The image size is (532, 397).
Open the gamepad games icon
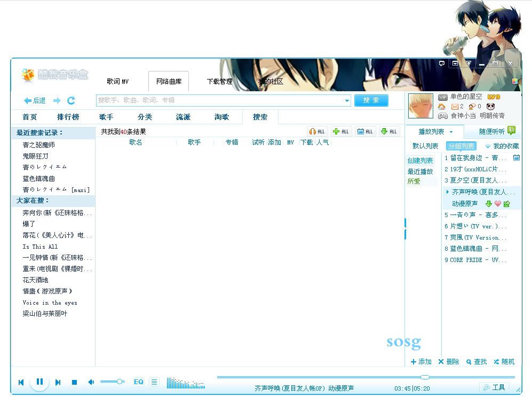click(x=442, y=116)
